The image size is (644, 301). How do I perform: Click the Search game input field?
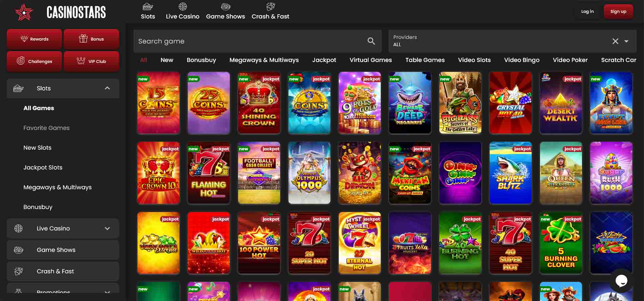[x=257, y=41]
